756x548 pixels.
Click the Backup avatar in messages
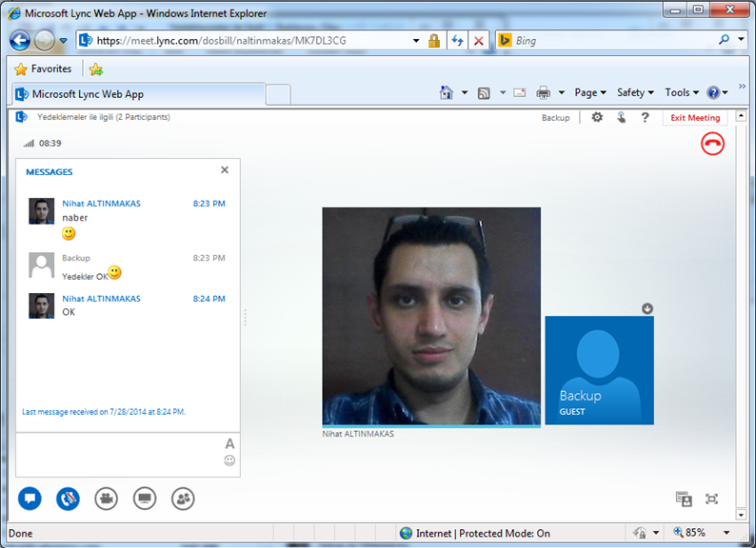(42, 265)
